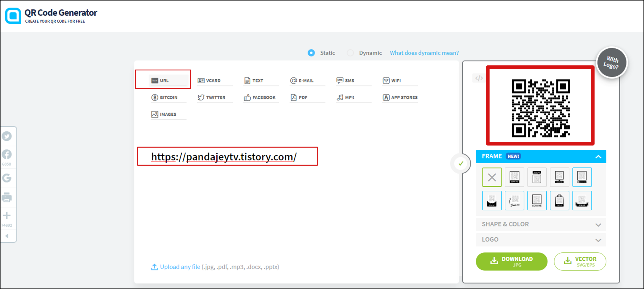Choose the SMS type tab
The height and width of the screenshot is (289, 644).
click(x=353, y=81)
